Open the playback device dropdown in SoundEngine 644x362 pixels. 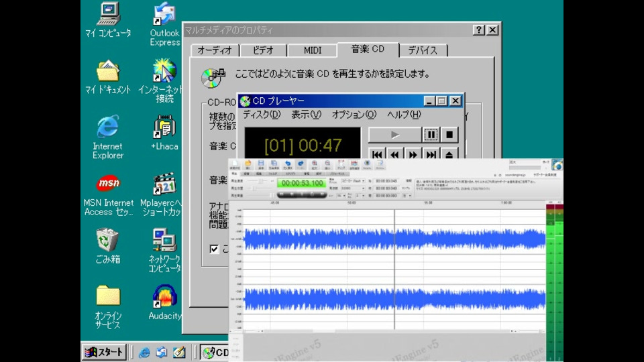[353, 181]
